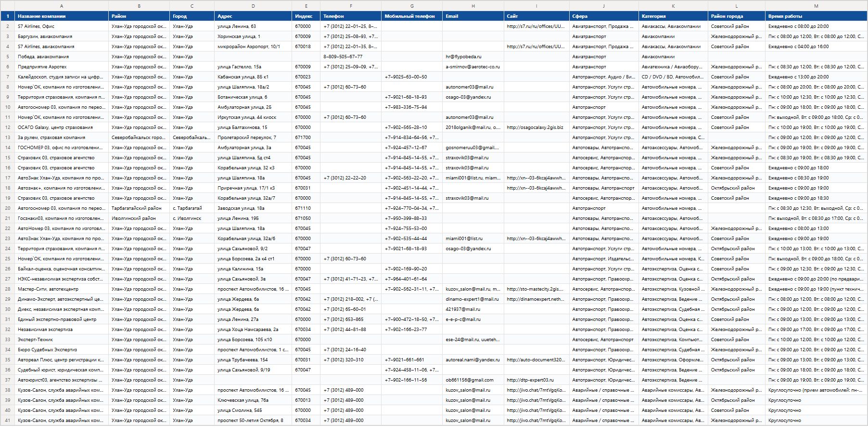Click the 421937@mail.ru email cell

(473, 309)
